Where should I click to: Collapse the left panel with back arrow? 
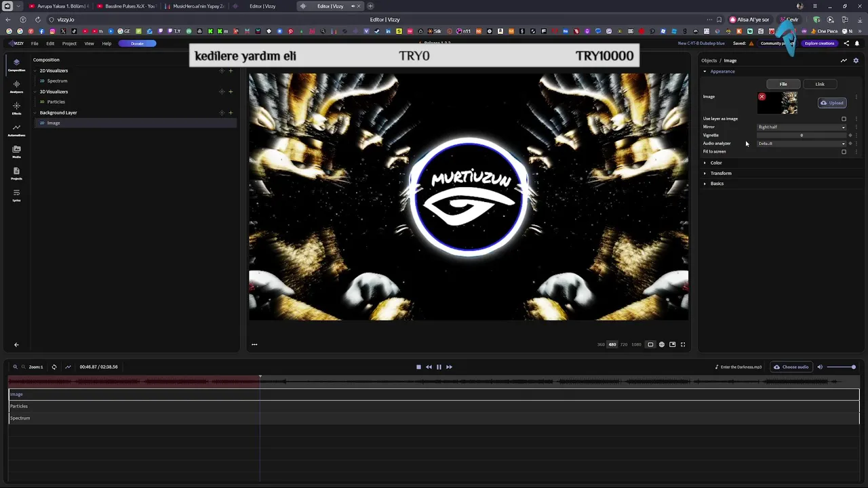tap(16, 344)
